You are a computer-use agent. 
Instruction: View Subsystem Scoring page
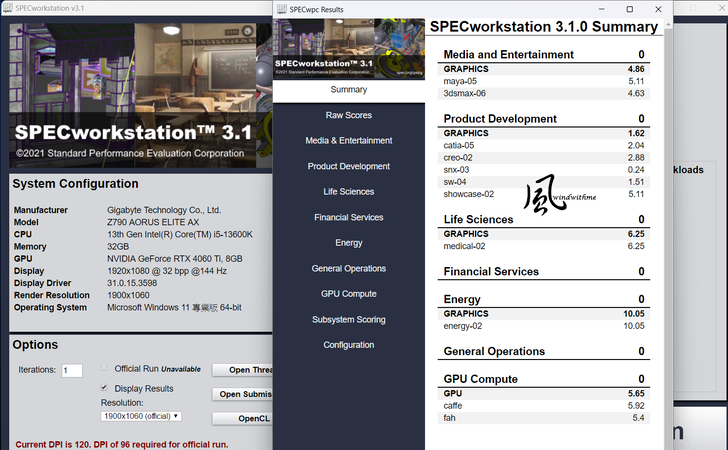click(x=348, y=320)
